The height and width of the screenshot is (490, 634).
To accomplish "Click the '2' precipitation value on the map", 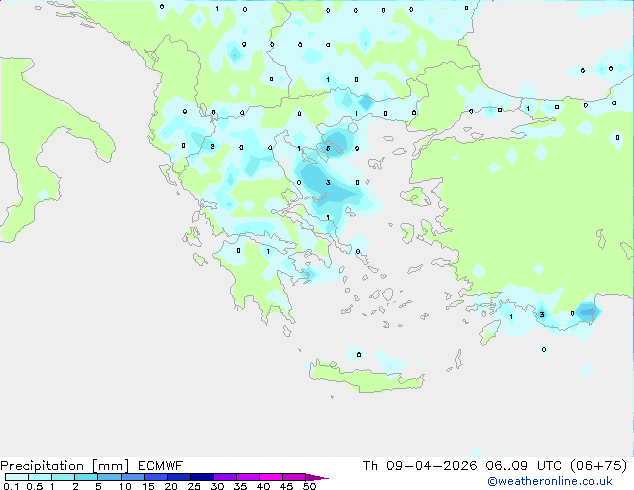I will pyautogui.click(x=212, y=146).
